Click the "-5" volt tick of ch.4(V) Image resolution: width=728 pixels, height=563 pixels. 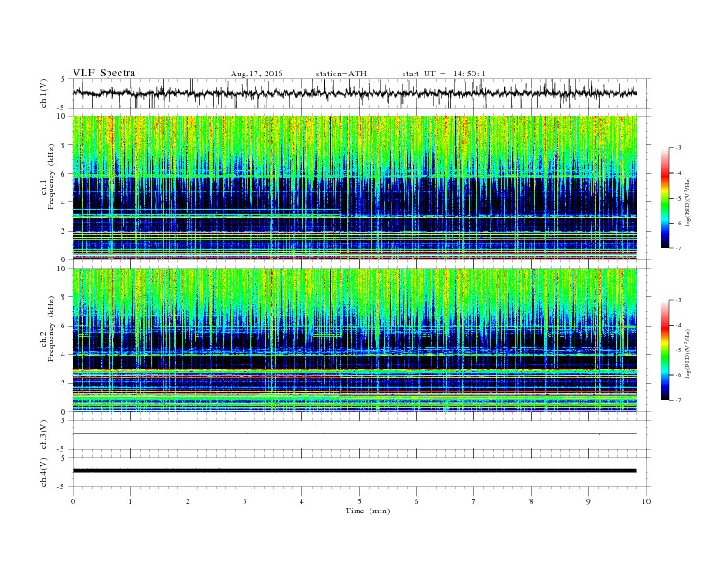(62, 487)
